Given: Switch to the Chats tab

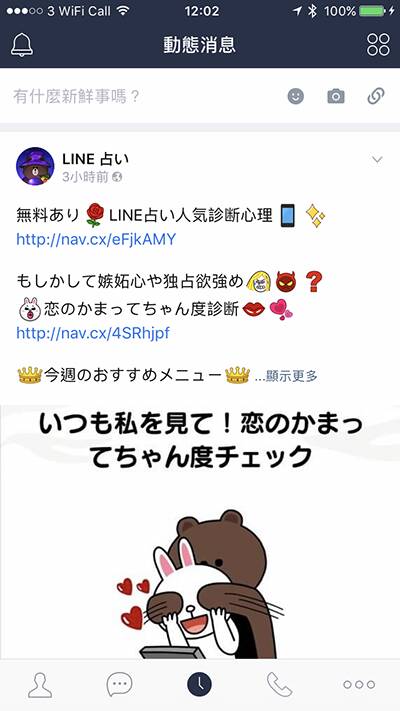Looking at the screenshot, I should pyautogui.click(x=120, y=684).
